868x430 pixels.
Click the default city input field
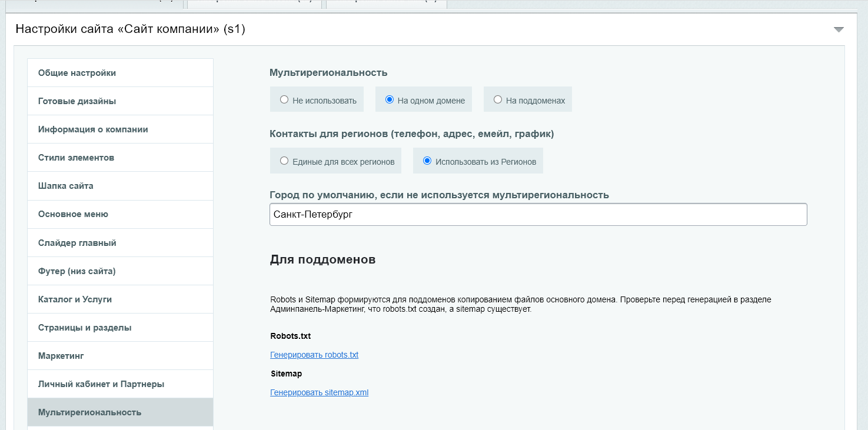[x=538, y=215]
